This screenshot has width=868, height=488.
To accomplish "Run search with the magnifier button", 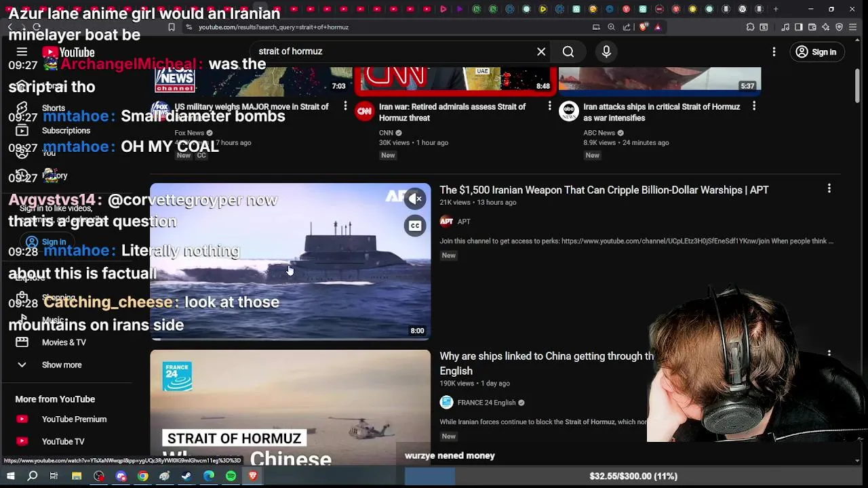I will tap(568, 52).
